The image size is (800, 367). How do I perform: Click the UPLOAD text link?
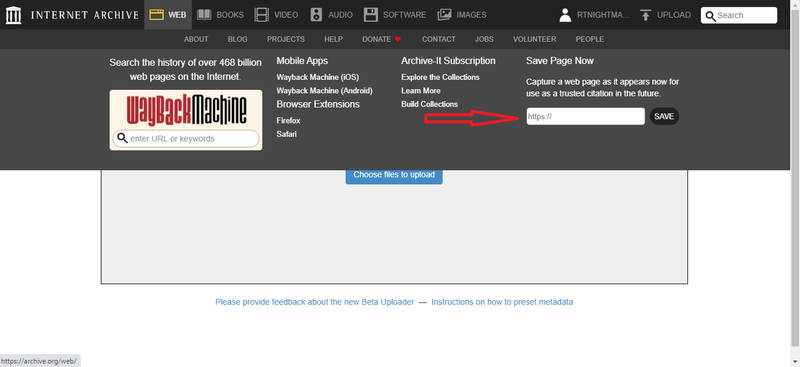click(x=674, y=15)
